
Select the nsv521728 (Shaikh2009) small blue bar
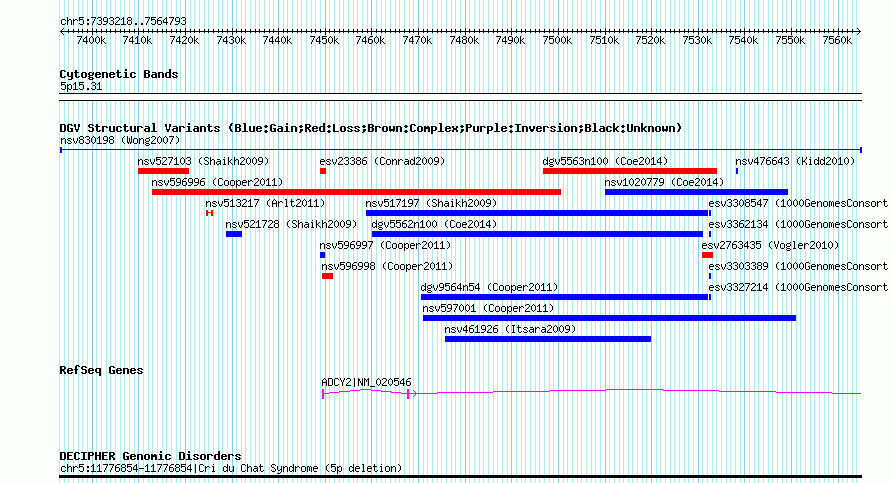234,234
